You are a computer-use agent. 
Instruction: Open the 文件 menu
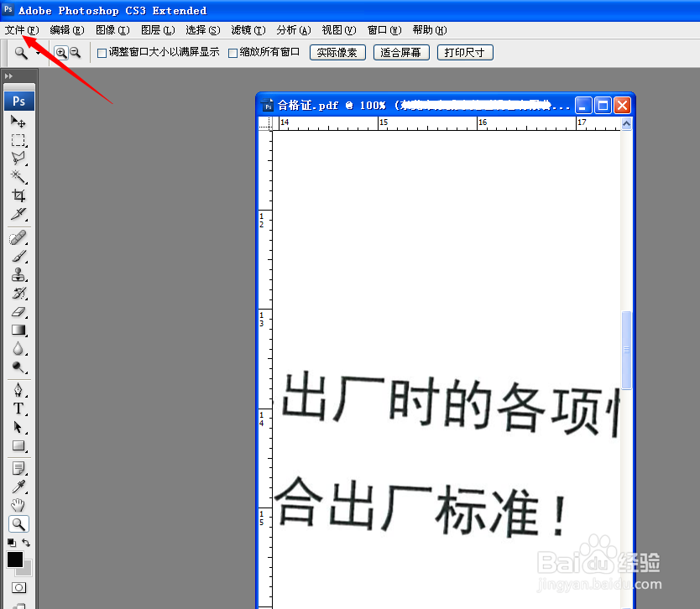coord(21,29)
